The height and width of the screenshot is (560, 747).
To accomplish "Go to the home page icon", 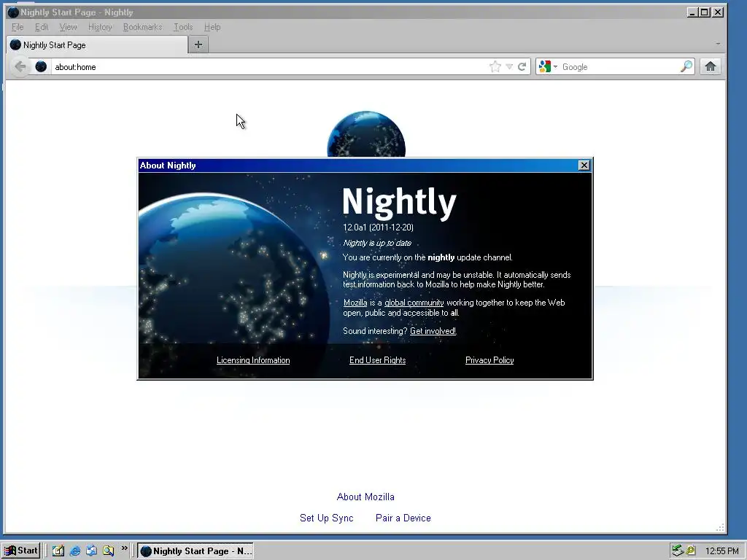I will click(x=711, y=66).
